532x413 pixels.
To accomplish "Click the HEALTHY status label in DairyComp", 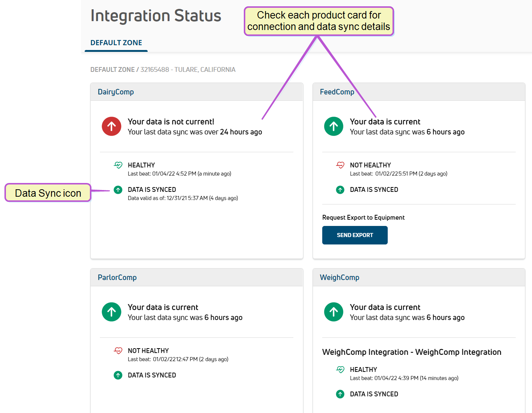I will pos(141,165).
